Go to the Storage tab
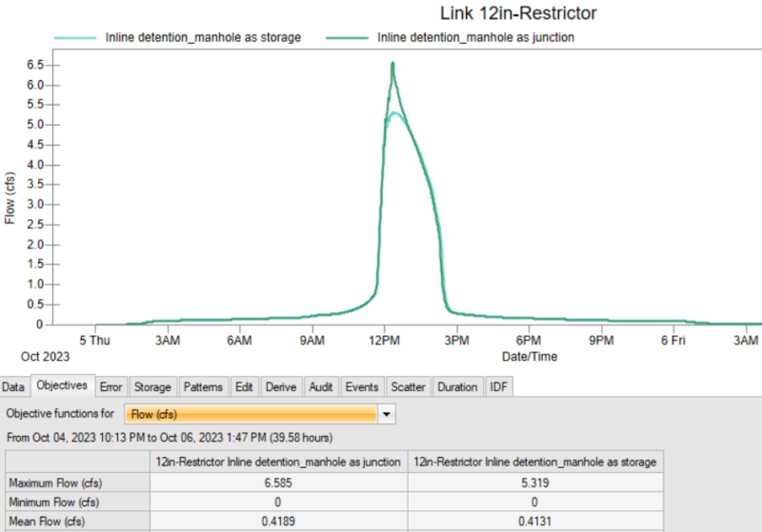 152,387
